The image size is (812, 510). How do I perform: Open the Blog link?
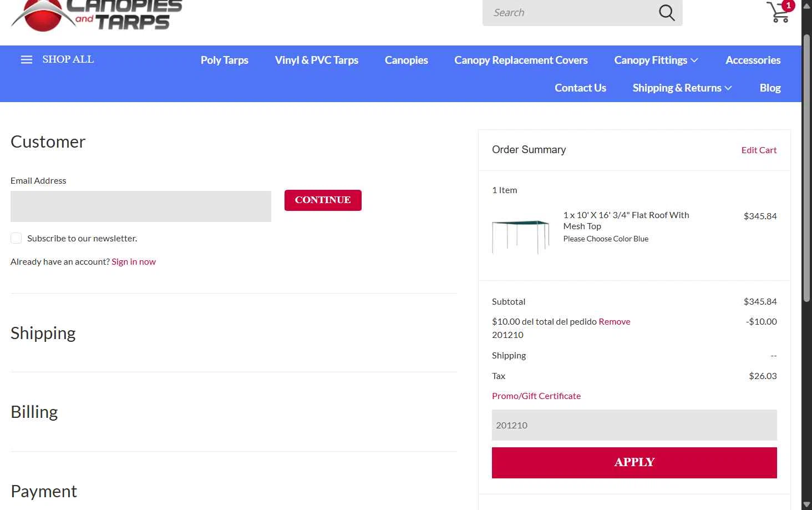click(x=770, y=88)
